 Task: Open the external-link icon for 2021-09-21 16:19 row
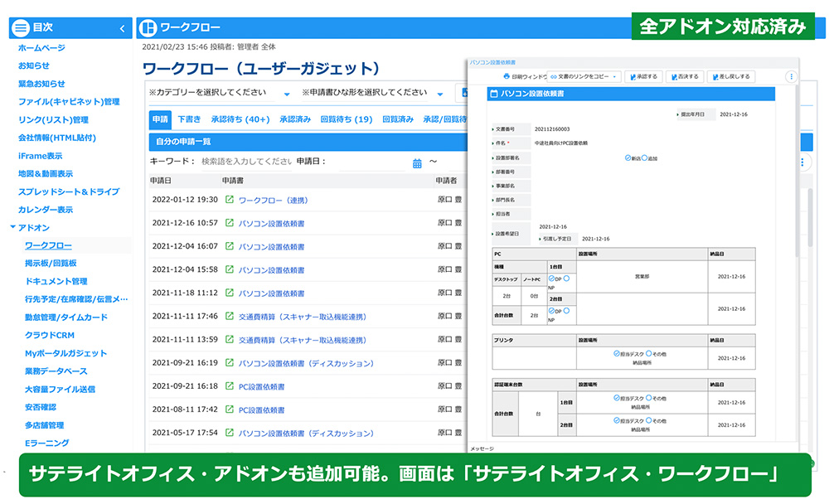point(230,362)
